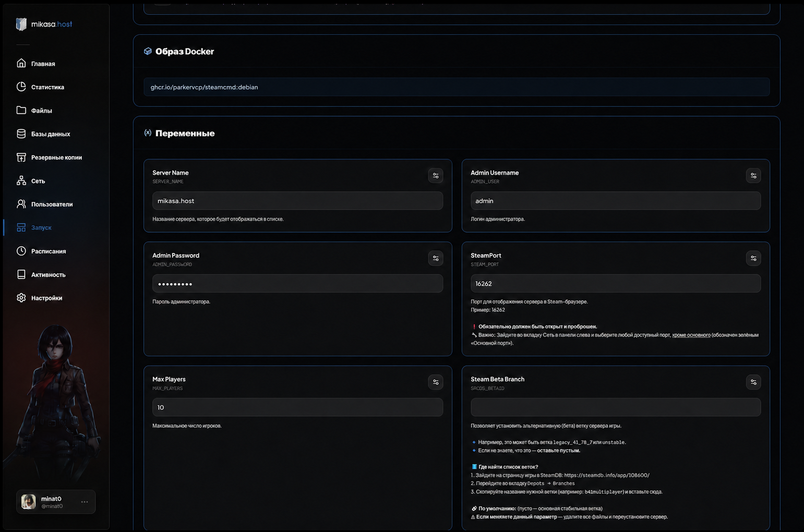Click the MAX_PLAYERS variable key text
Viewport: 804px width, 532px height.
tap(167, 389)
